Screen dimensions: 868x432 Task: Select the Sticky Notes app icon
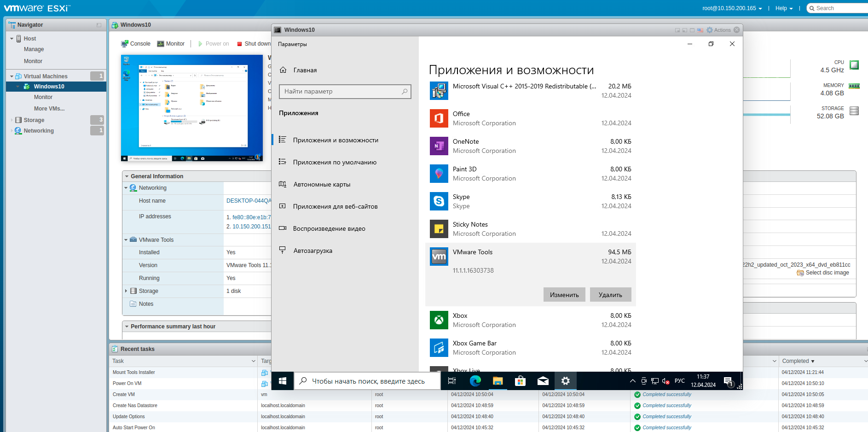pos(439,229)
